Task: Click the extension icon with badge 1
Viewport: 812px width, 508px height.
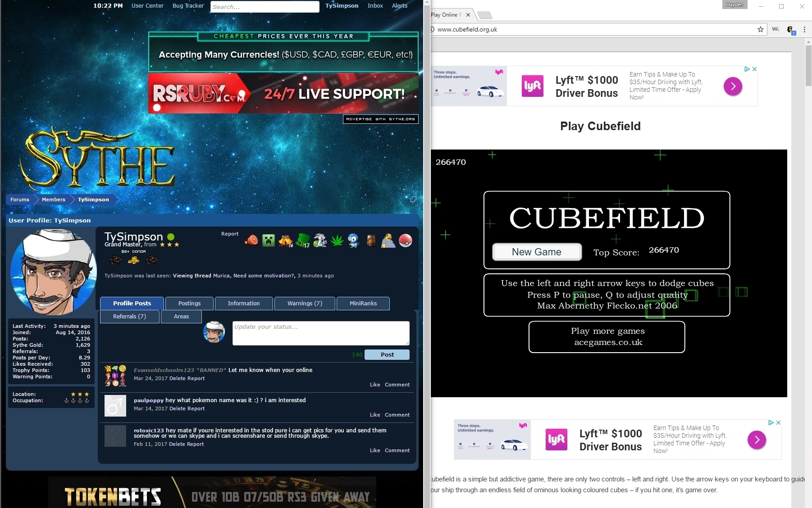Action: point(791,30)
